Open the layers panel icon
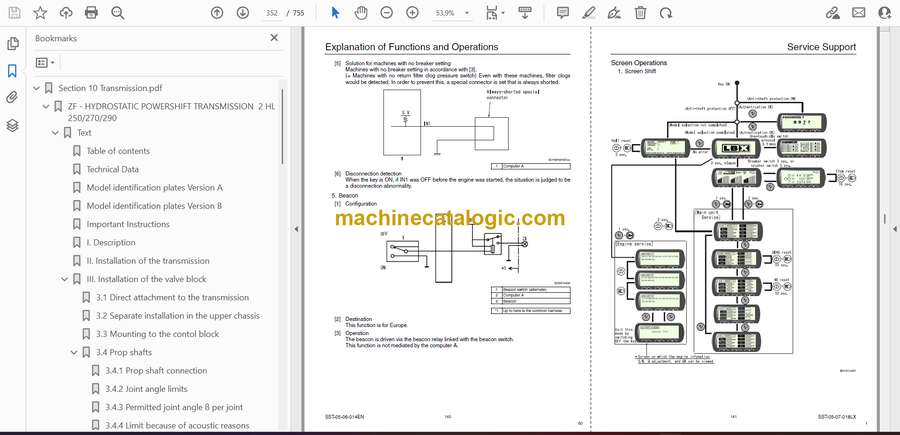Image resolution: width=900 pixels, height=435 pixels. (x=12, y=126)
